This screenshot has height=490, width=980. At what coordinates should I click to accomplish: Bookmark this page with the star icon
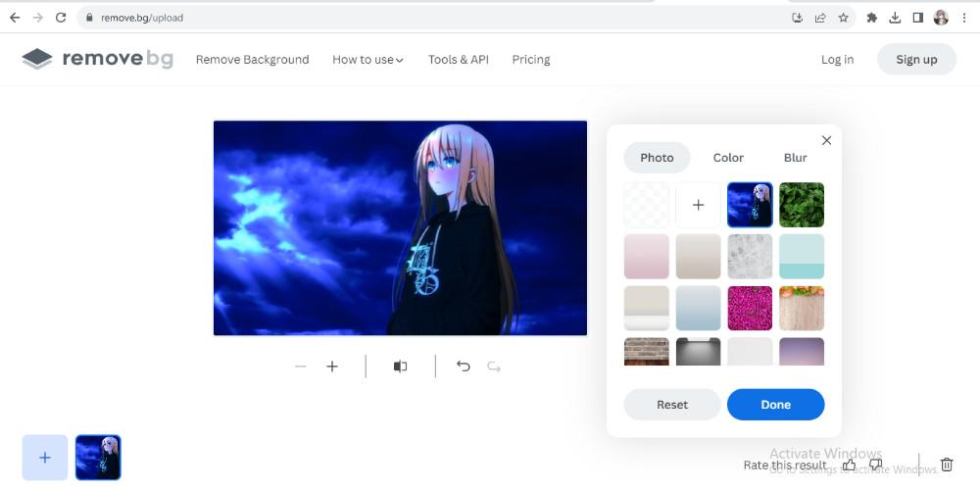pos(843,18)
